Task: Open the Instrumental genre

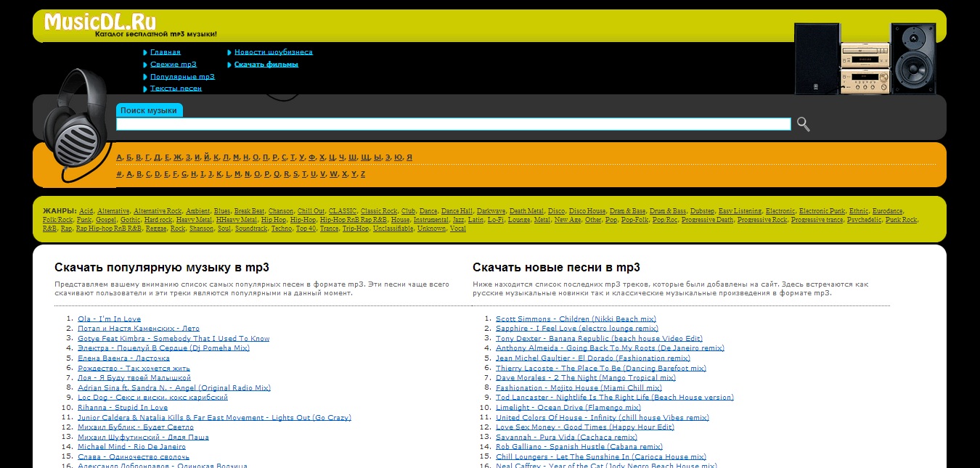Action: 431,219
